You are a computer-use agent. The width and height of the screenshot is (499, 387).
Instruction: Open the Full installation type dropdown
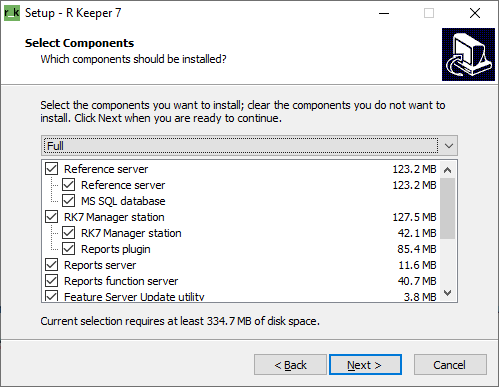(x=249, y=146)
